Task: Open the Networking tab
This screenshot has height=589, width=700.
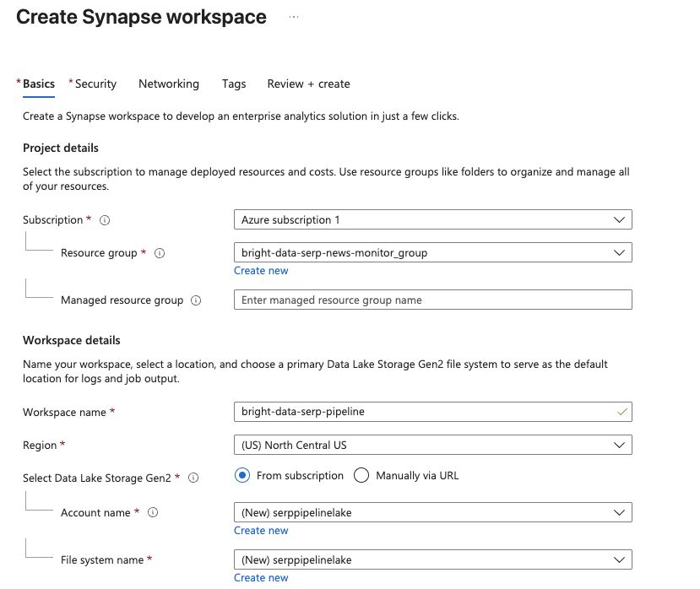Action: point(168,84)
